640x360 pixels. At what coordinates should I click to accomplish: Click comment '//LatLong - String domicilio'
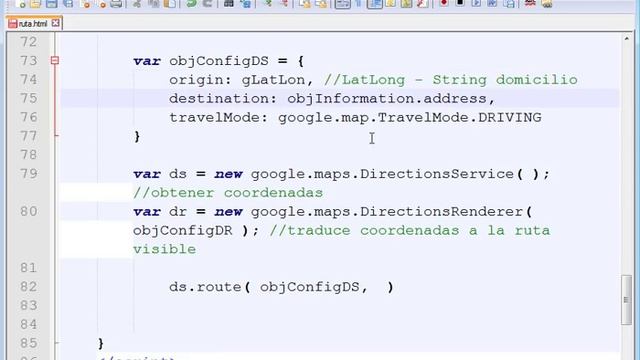click(x=451, y=80)
